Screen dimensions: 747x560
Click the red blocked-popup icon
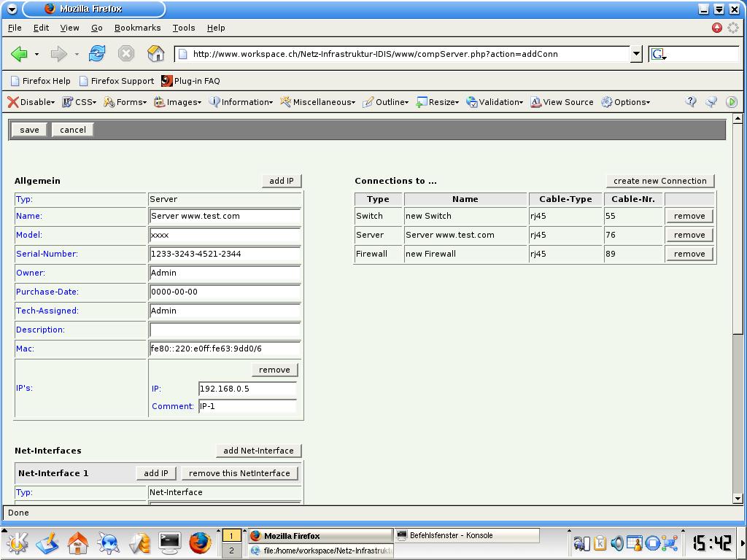pyautogui.click(x=717, y=28)
